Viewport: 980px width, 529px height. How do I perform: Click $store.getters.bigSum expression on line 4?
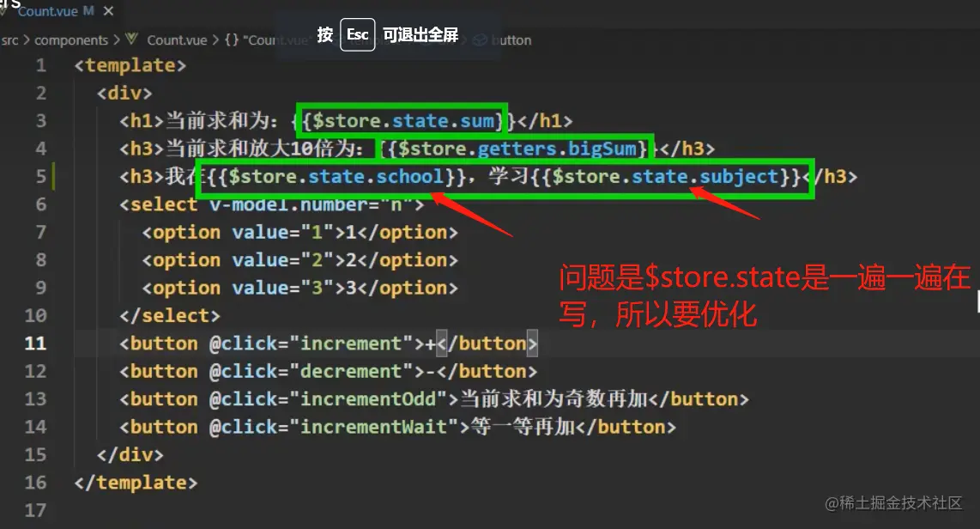click(517, 149)
